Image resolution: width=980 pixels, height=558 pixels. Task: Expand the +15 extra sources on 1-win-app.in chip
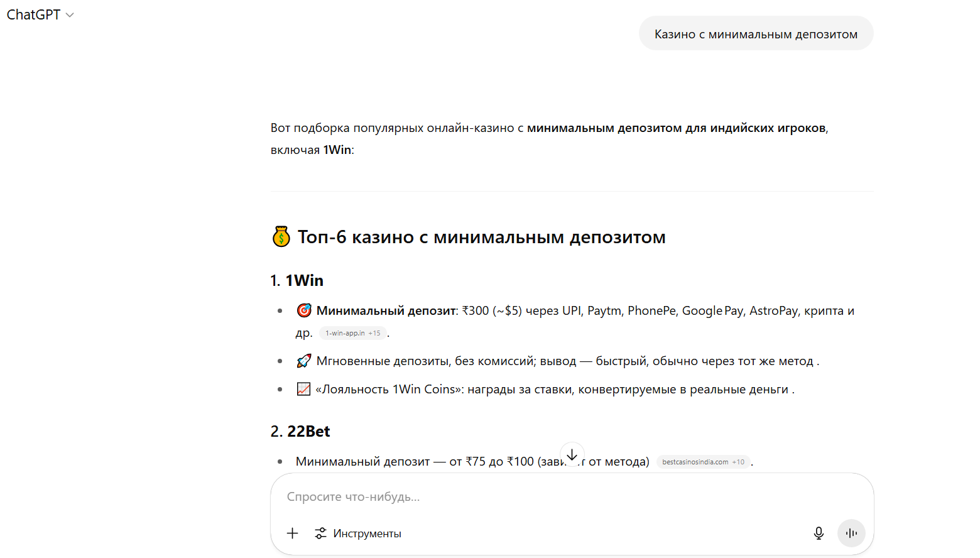click(x=374, y=333)
